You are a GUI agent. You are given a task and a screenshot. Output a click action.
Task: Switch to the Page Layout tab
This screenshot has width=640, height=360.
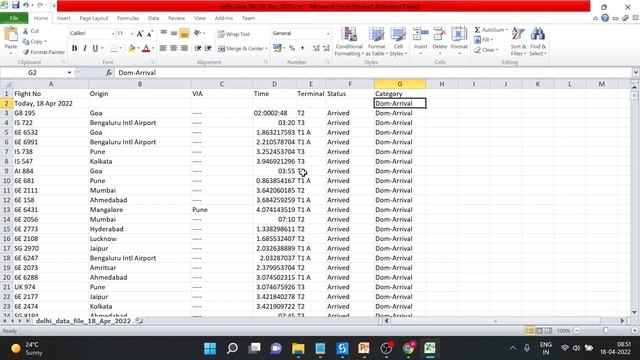pyautogui.click(x=94, y=18)
